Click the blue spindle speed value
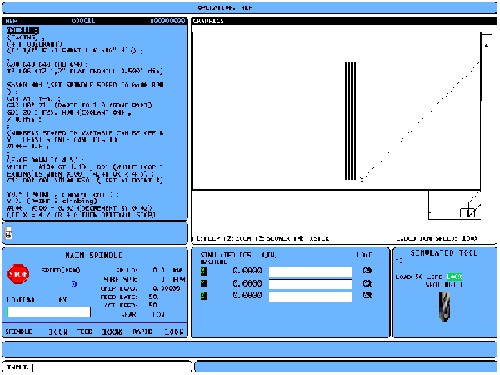The width and height of the screenshot is (500, 375). pyautogui.click(x=74, y=284)
